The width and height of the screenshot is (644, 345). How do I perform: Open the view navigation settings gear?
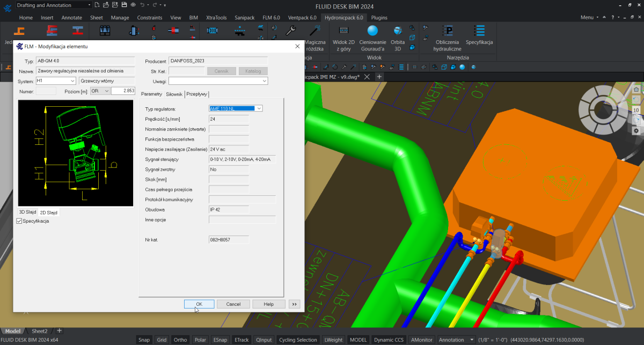click(x=636, y=130)
